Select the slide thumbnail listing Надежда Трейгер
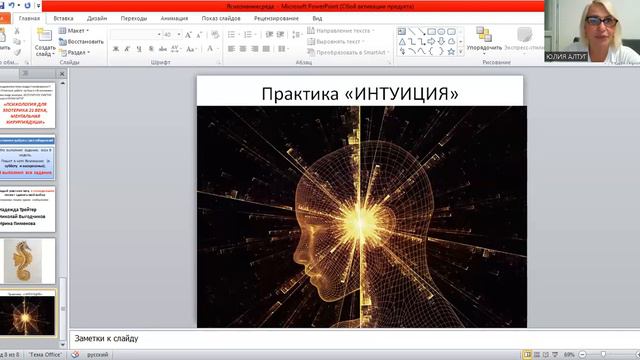Screen dimensions: 640x360 pos(27,209)
